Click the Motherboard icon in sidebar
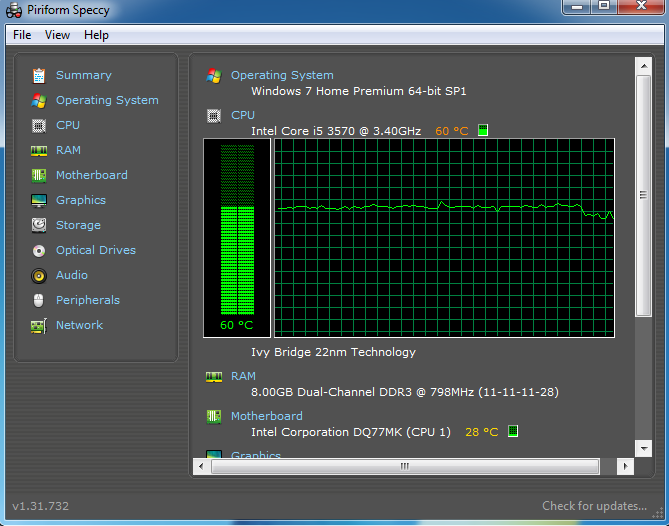The width and height of the screenshot is (669, 526). click(x=39, y=175)
